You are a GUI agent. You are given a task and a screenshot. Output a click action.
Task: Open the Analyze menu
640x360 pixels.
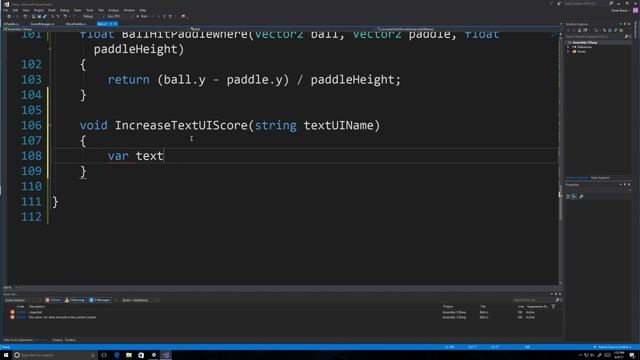[113, 10]
